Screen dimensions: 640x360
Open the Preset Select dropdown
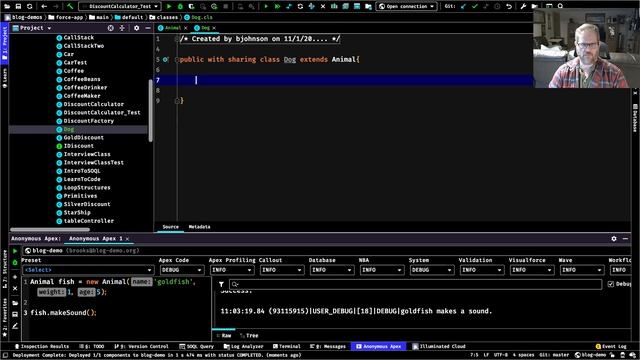[88, 270]
